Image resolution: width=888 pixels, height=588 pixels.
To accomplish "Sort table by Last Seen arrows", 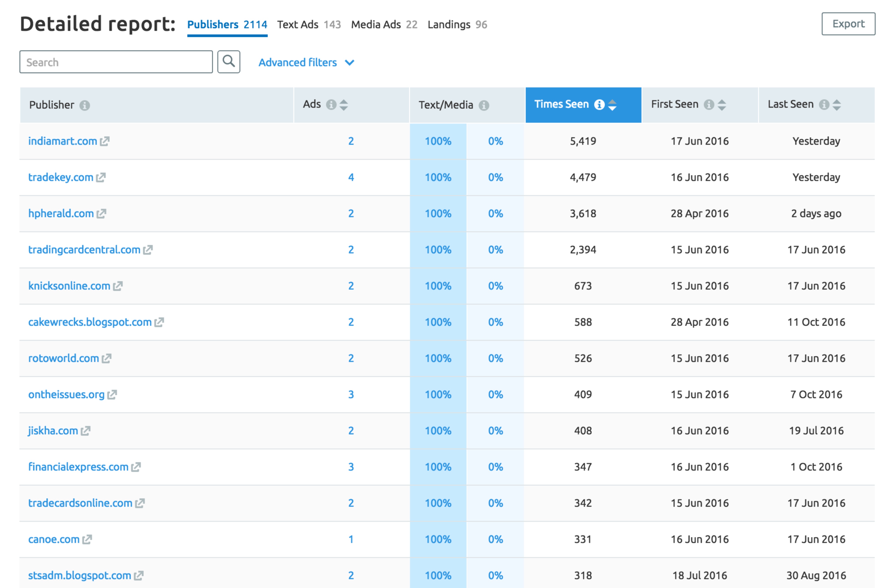I will [x=836, y=105].
